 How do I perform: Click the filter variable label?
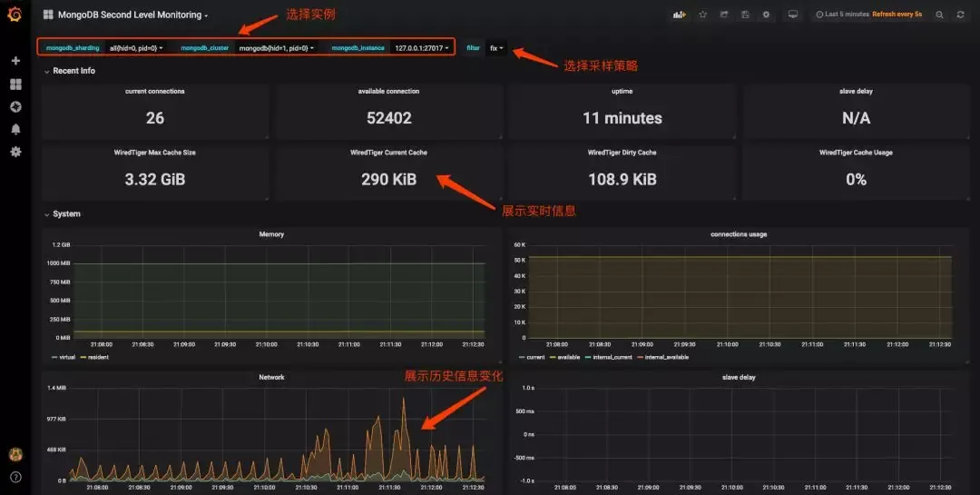473,47
